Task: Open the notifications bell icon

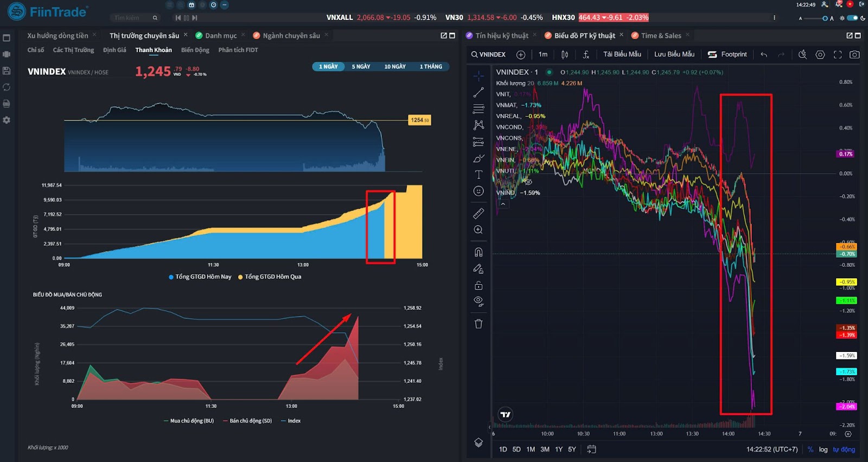Action: tap(838, 4)
